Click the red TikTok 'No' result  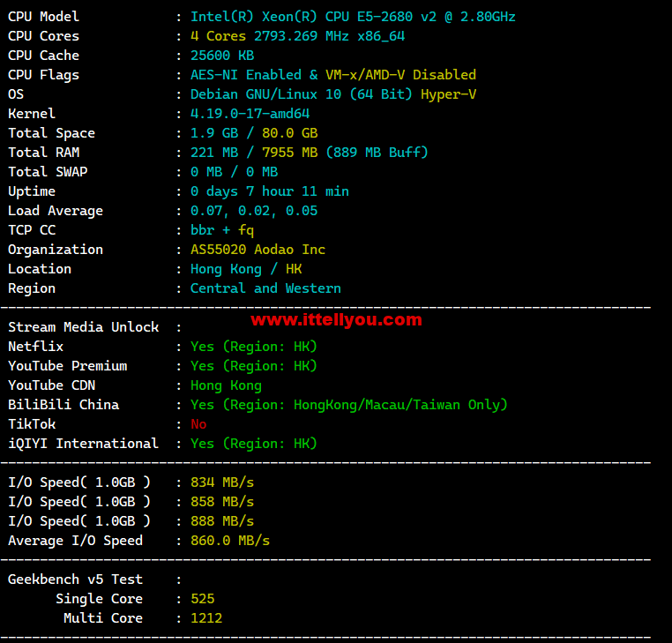(x=198, y=424)
